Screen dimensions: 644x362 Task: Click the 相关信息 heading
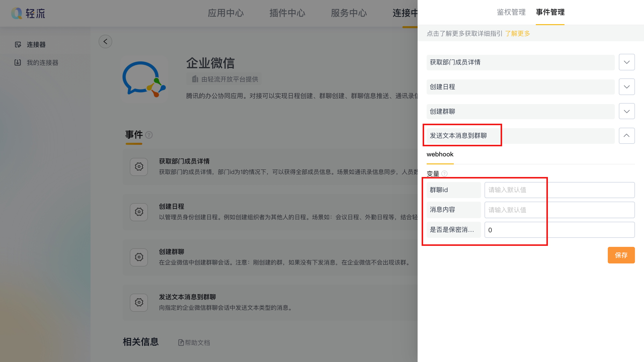(141, 342)
